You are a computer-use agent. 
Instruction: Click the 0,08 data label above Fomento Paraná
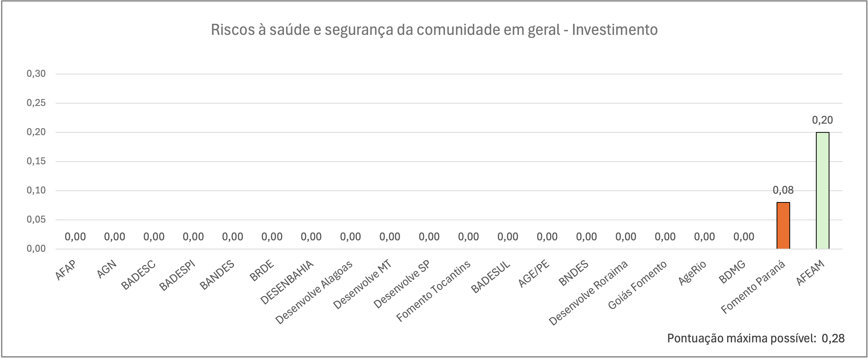pos(783,190)
